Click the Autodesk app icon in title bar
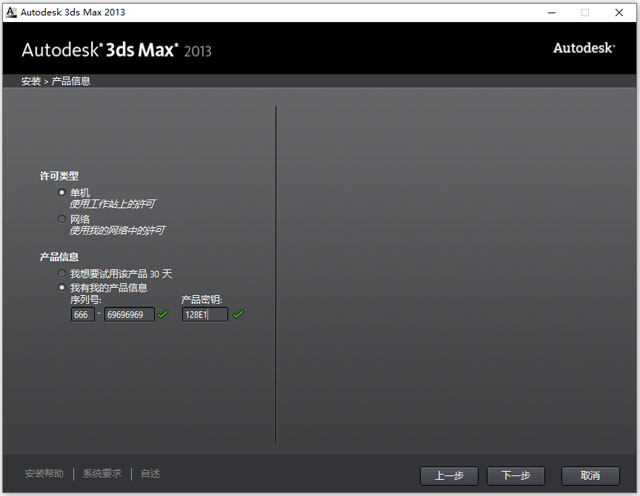This screenshot has width=640, height=496. click(11, 12)
